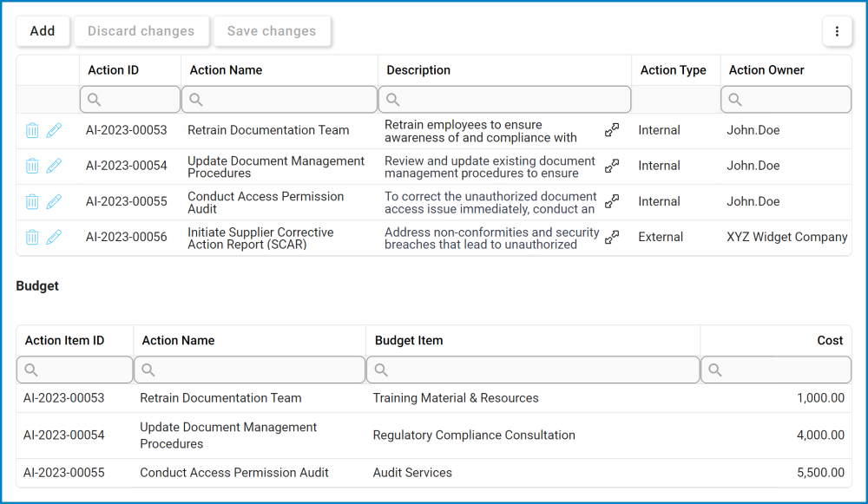Expand description for action AI-2023-00055
The height and width of the screenshot is (504, 868).
[x=612, y=201]
